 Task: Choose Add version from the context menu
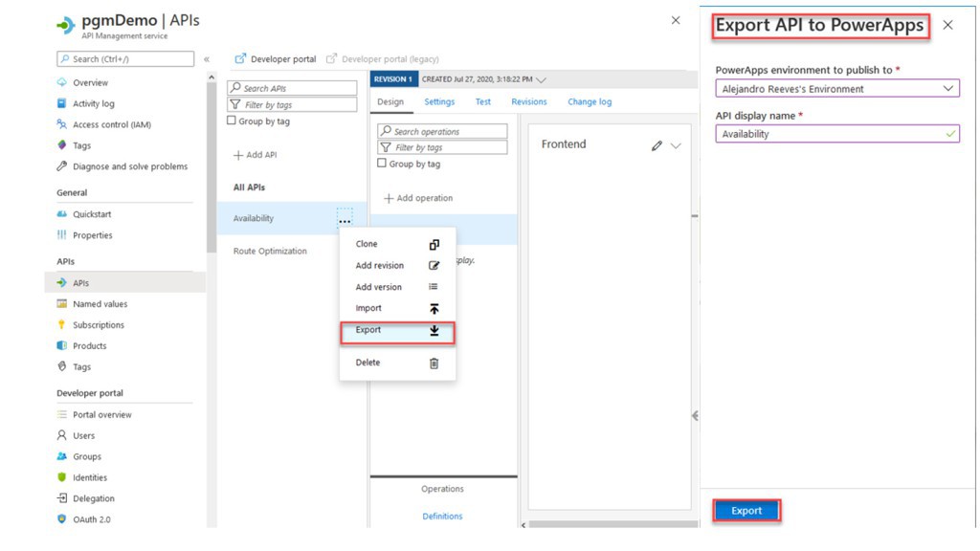pos(397,287)
